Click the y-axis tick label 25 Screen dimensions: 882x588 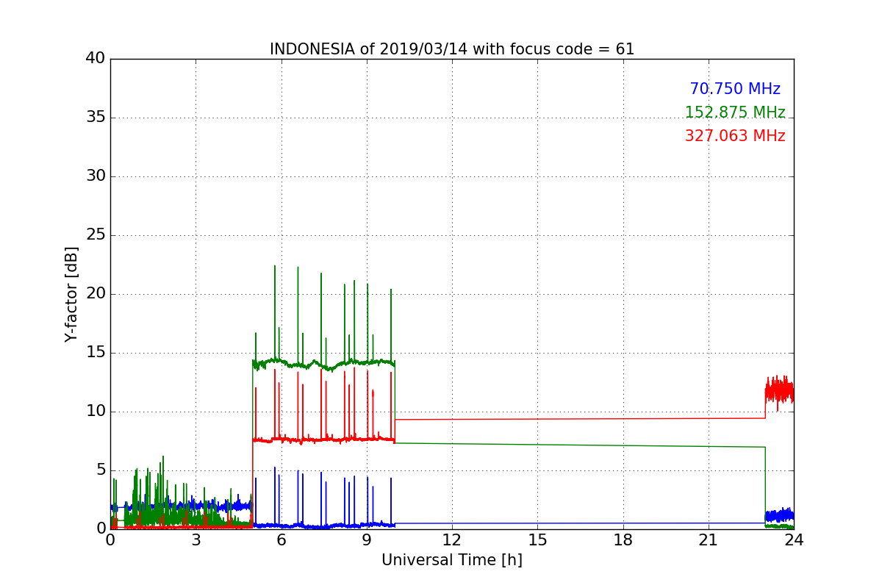tap(96, 235)
